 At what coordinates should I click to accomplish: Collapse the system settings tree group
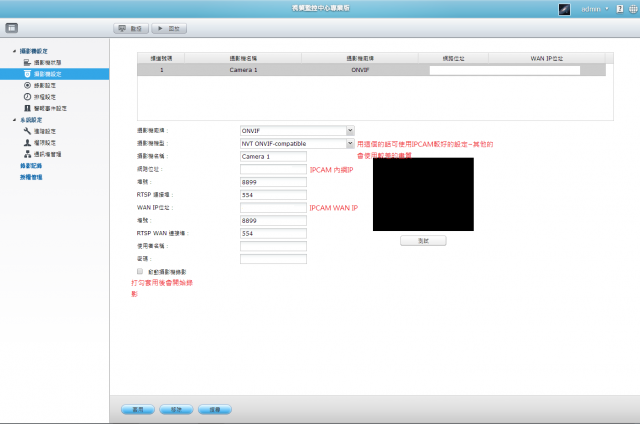point(14,120)
